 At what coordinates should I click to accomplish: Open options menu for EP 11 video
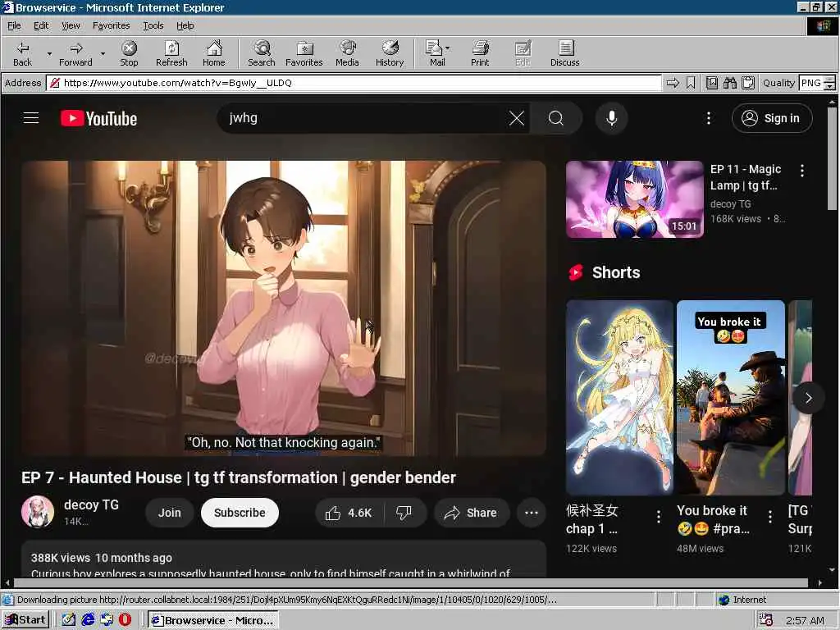click(x=801, y=171)
